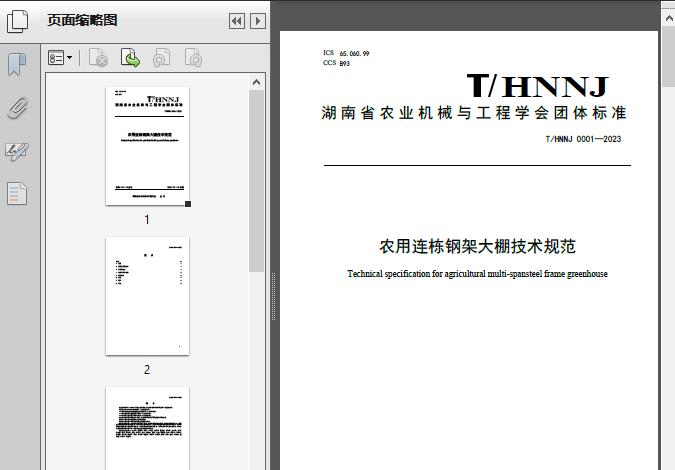Click the thumbnail panel scroll-up arrow
This screenshot has height=470, width=675.
[257, 82]
